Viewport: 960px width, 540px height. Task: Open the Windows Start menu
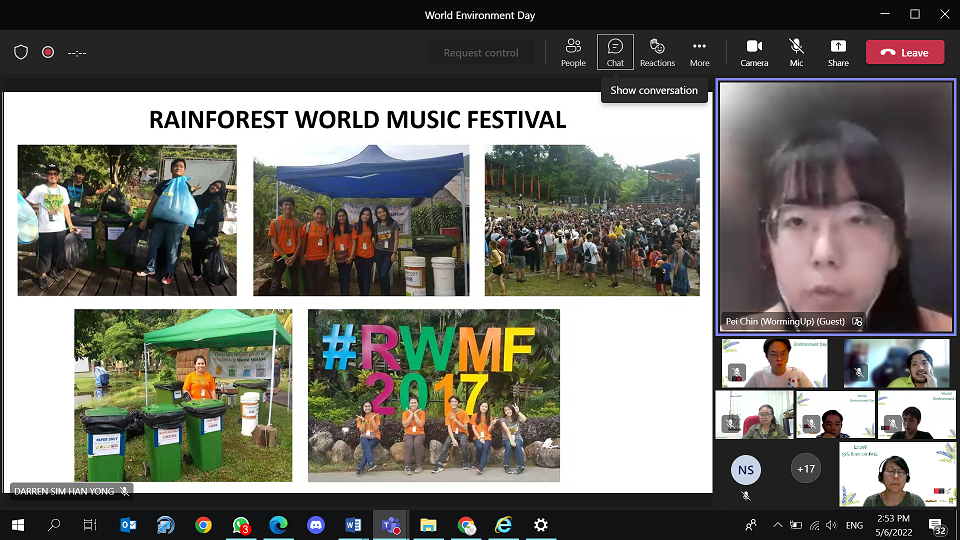18,525
